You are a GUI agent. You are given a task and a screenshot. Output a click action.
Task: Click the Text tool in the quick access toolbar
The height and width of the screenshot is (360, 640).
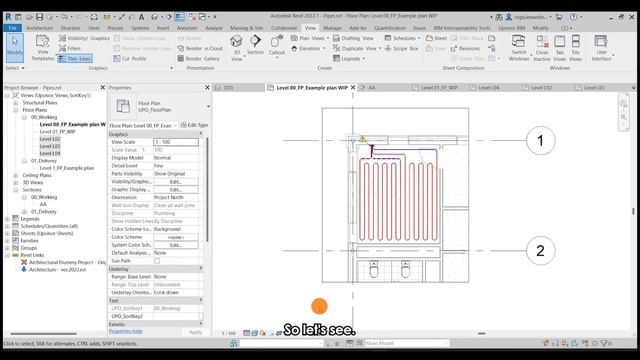pyautogui.click(x=141, y=17)
